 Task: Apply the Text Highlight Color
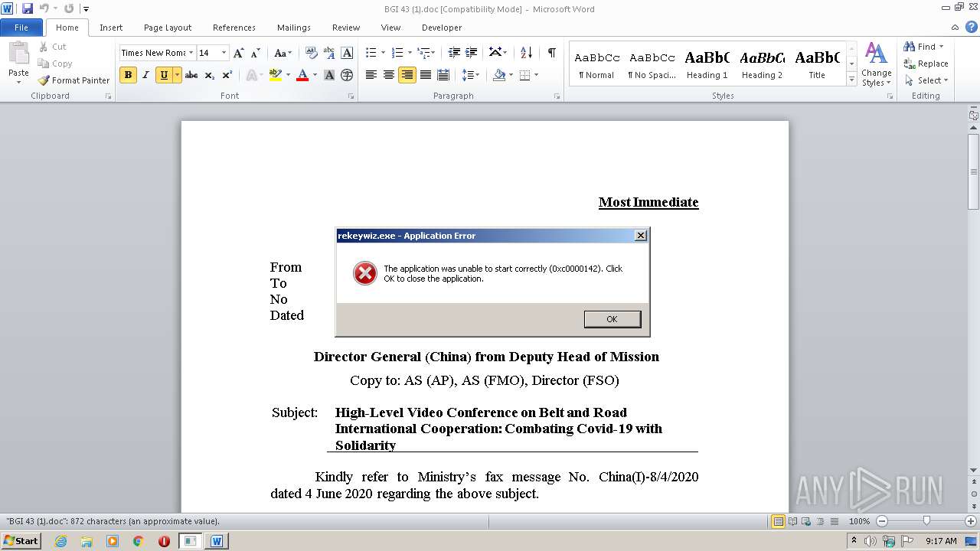point(275,75)
